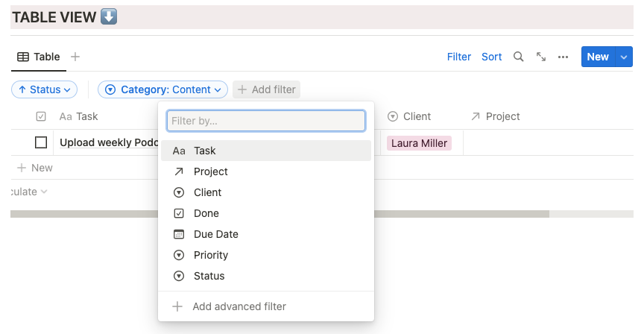644x334 pixels.
Task: Click the Sort link in toolbar
Action: pyautogui.click(x=491, y=57)
